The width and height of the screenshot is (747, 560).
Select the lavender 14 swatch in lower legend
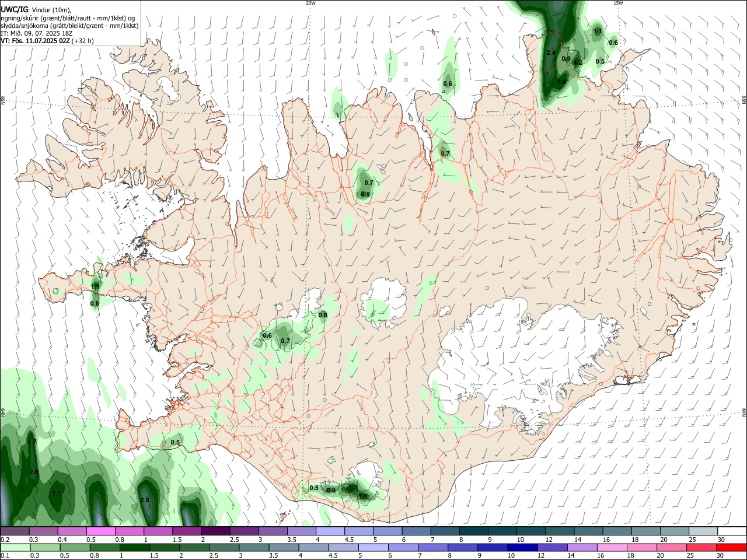[x=582, y=547]
